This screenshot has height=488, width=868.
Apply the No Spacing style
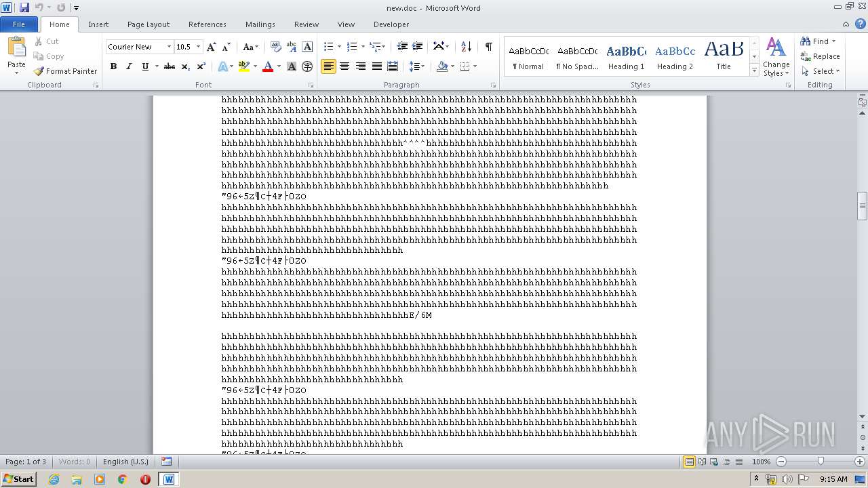[x=577, y=56]
